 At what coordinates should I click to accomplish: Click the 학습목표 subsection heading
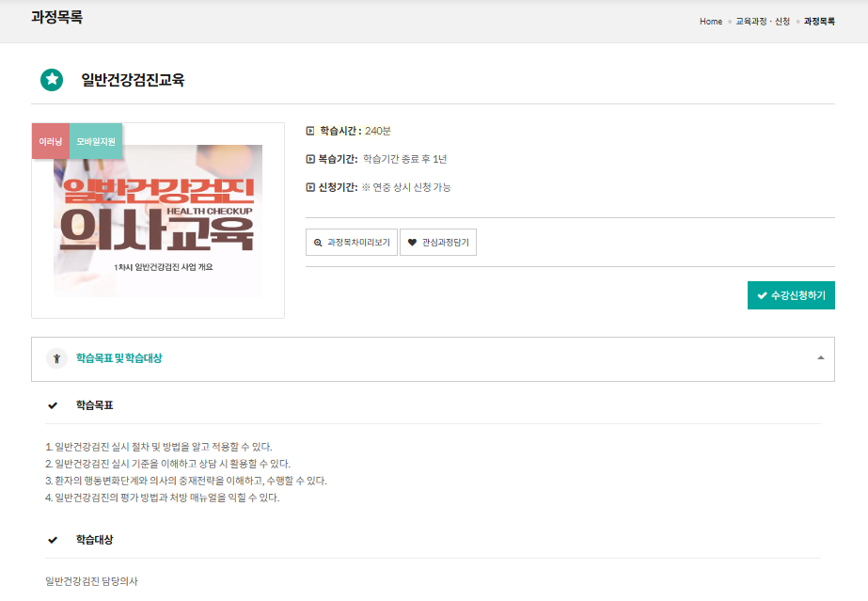(95, 405)
